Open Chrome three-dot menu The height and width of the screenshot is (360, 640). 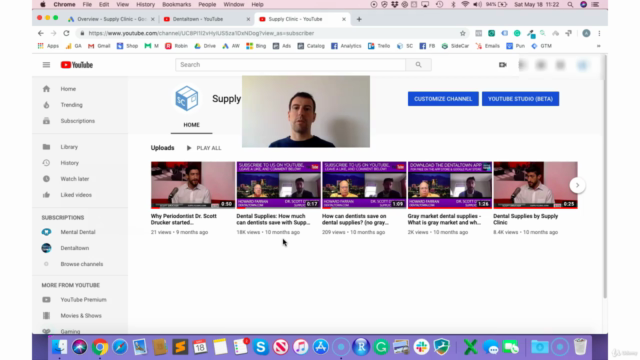point(599,33)
